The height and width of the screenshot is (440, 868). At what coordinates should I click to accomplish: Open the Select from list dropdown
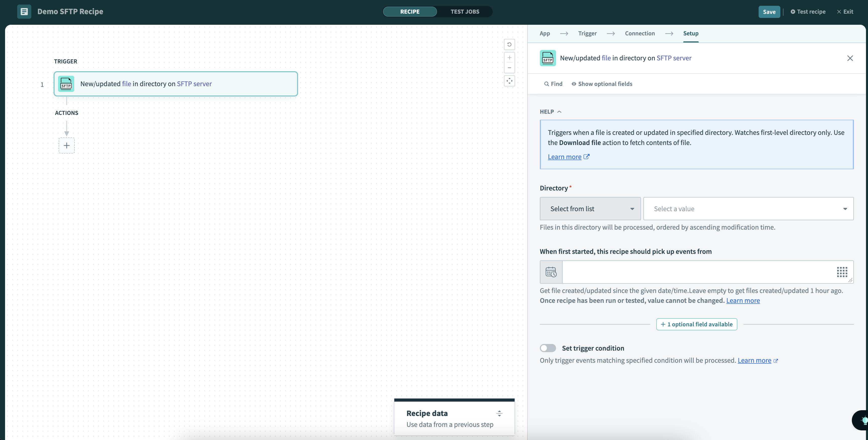click(x=590, y=209)
